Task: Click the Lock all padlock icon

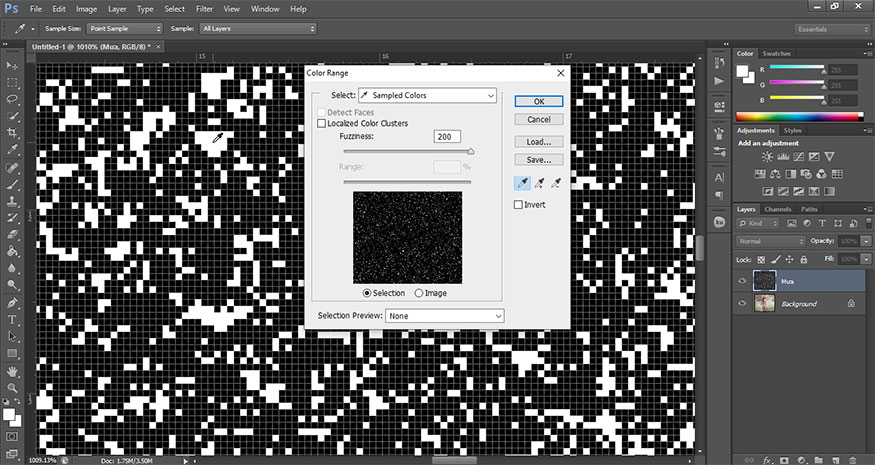Action: [x=804, y=260]
